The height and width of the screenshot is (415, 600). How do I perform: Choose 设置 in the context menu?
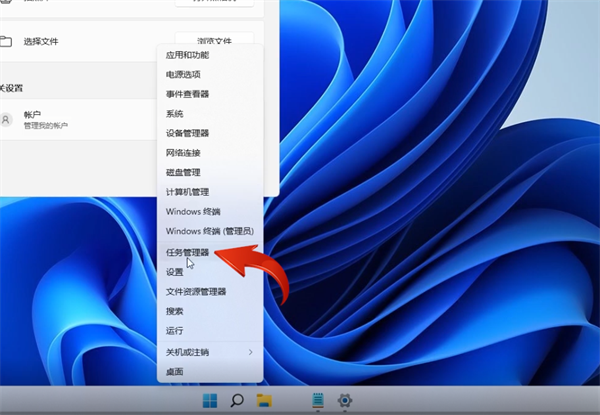(x=210, y=272)
